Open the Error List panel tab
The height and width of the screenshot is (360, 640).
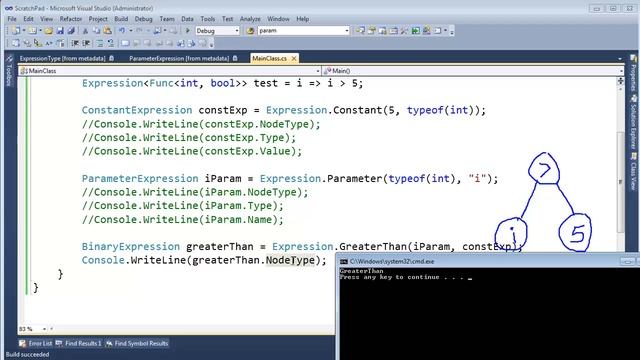coord(36,344)
